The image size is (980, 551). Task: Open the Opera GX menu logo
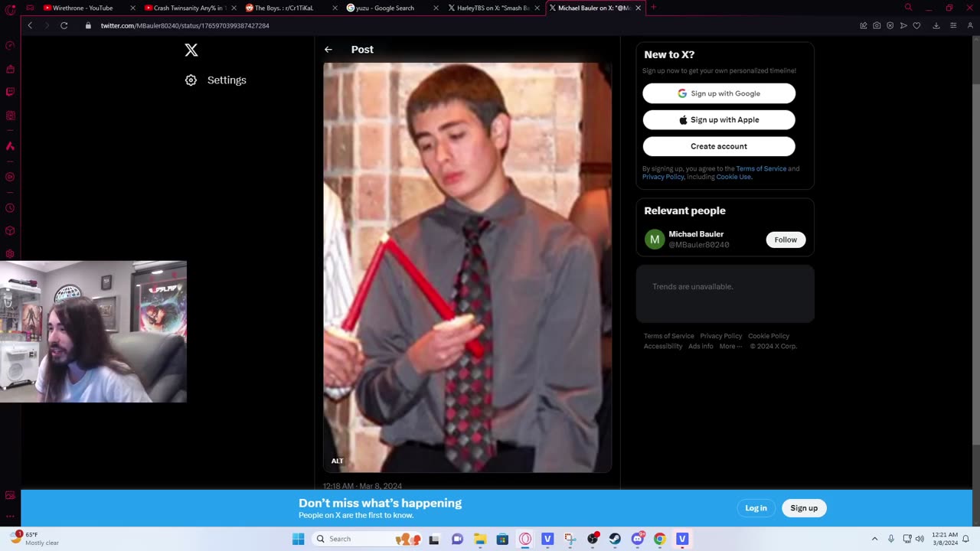click(10, 8)
